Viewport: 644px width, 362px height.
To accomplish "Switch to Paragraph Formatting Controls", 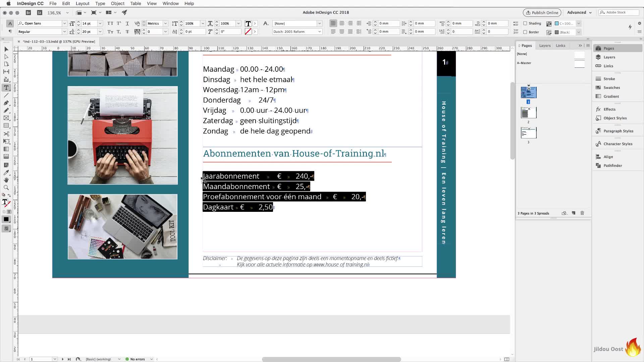I will click(10, 32).
